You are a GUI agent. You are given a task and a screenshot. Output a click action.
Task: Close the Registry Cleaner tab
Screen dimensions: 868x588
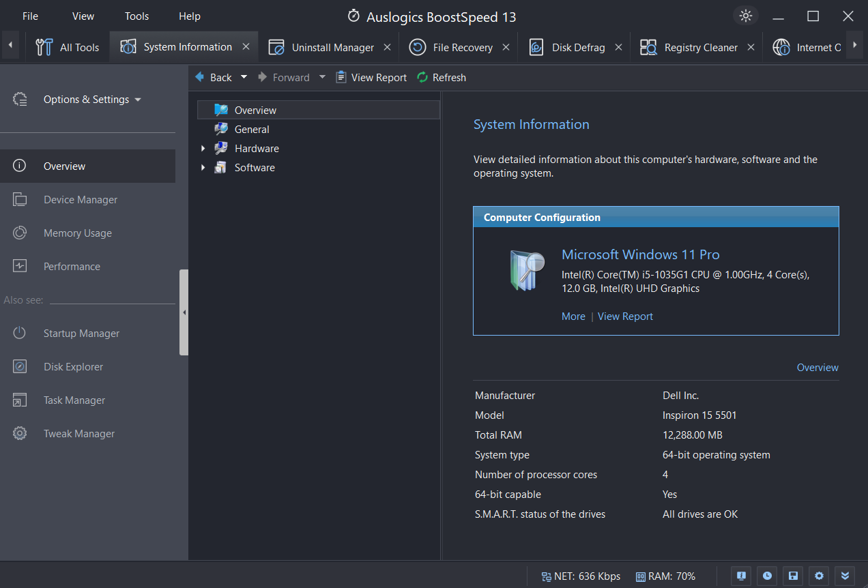pos(751,47)
